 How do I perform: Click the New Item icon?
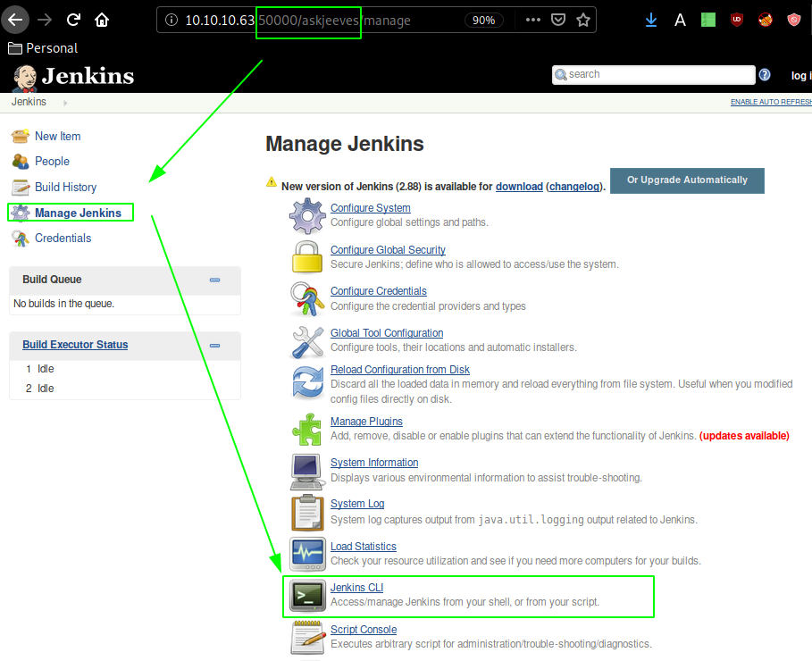point(21,137)
